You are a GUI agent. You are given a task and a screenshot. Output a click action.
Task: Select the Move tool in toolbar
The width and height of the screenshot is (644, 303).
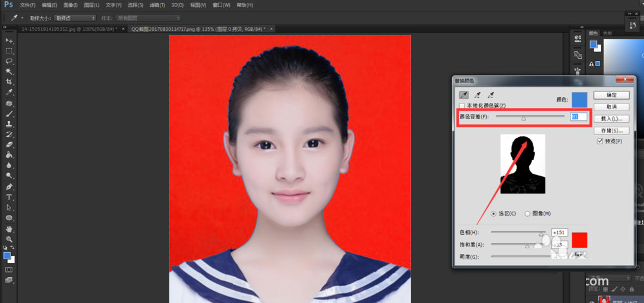coord(9,41)
